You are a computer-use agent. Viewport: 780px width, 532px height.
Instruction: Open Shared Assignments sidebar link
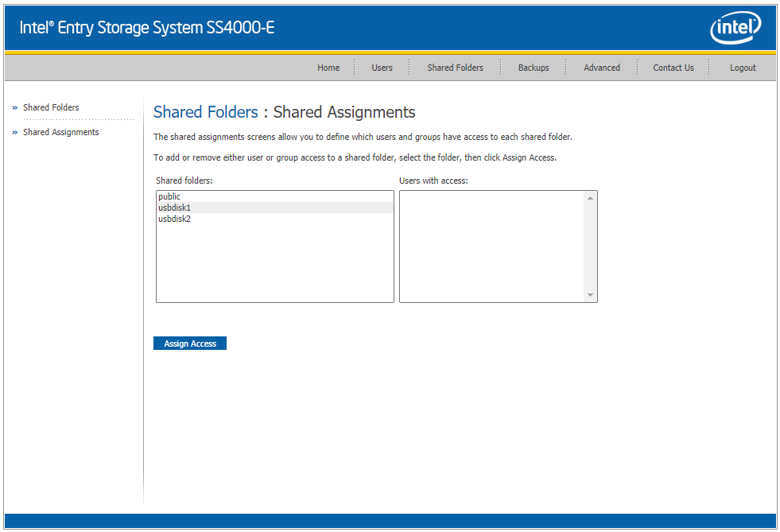(x=60, y=132)
